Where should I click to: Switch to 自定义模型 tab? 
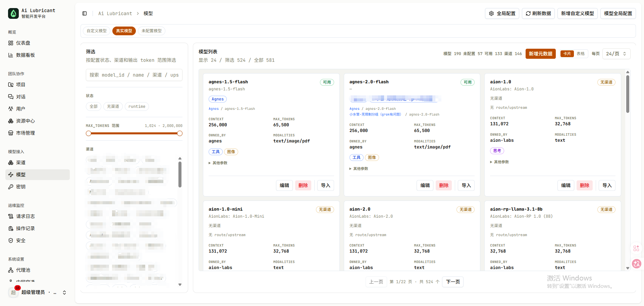(x=97, y=31)
